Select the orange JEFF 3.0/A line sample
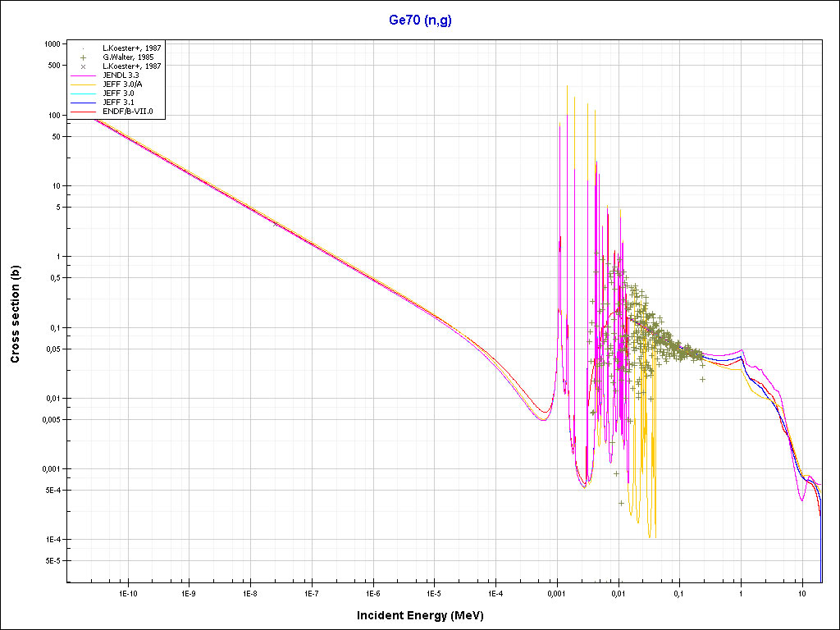 (x=84, y=84)
